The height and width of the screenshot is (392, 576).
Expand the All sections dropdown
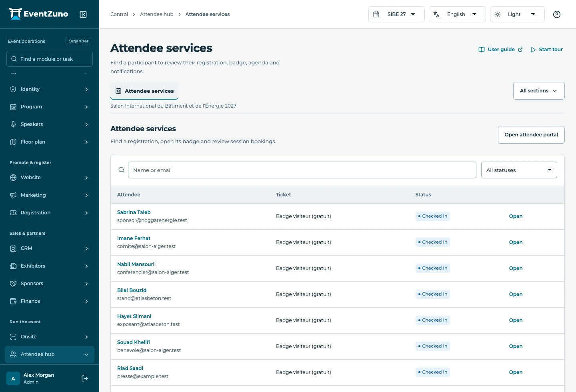(x=539, y=91)
